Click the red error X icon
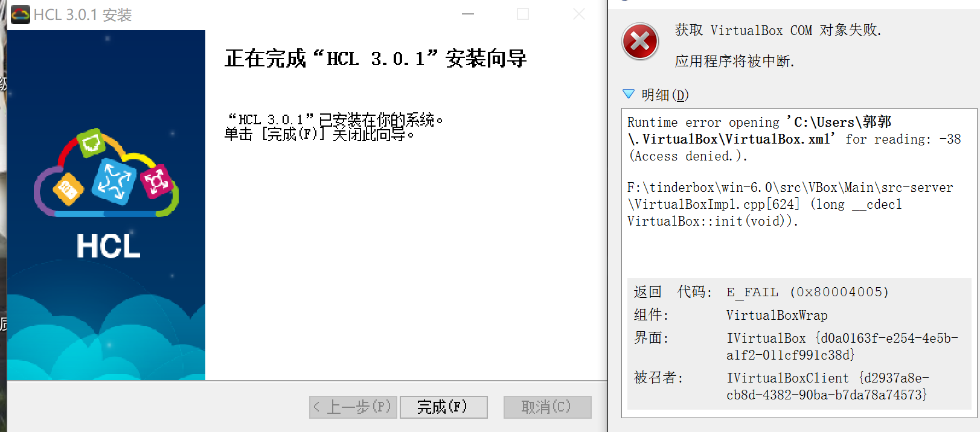 (x=641, y=42)
